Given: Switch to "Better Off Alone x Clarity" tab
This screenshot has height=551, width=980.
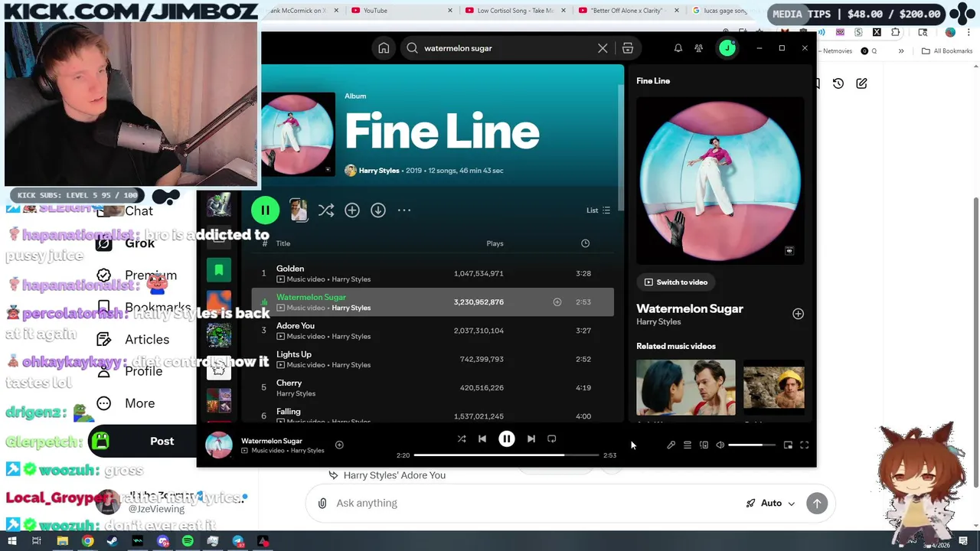Looking at the screenshot, I should click(628, 11).
